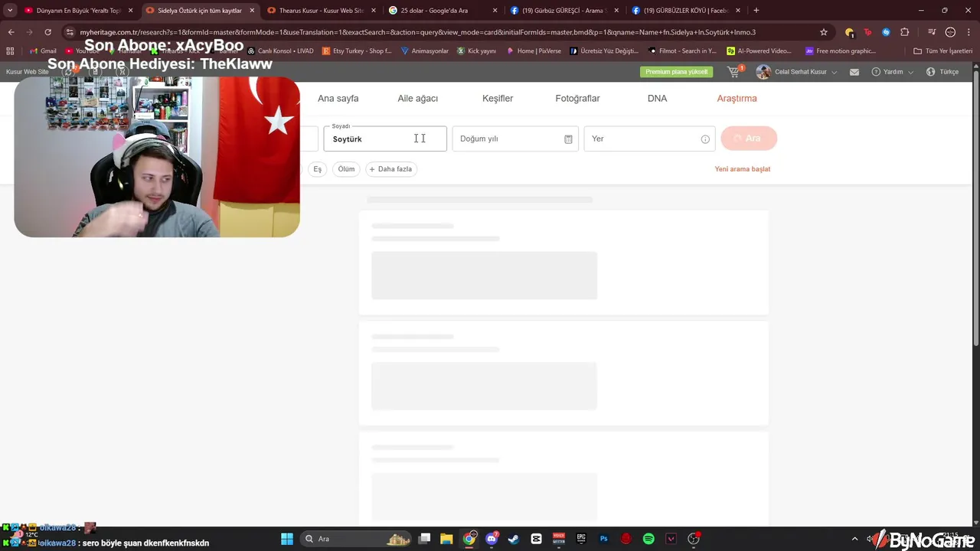
Task: Go to the Ana sayfa menu
Action: 338,99
